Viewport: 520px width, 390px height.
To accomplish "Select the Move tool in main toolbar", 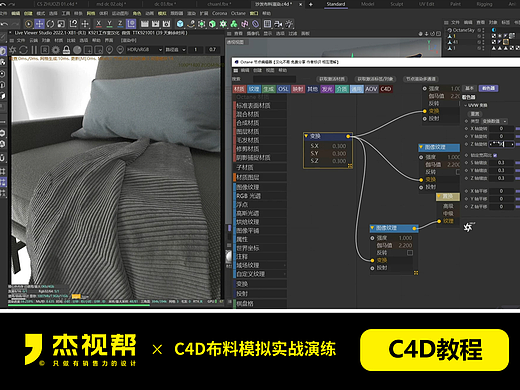I will (39, 24).
